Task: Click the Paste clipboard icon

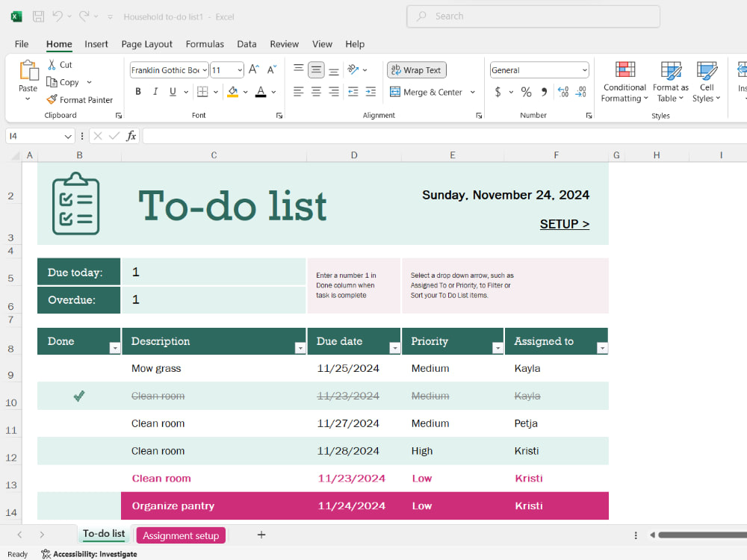Action: [28, 70]
